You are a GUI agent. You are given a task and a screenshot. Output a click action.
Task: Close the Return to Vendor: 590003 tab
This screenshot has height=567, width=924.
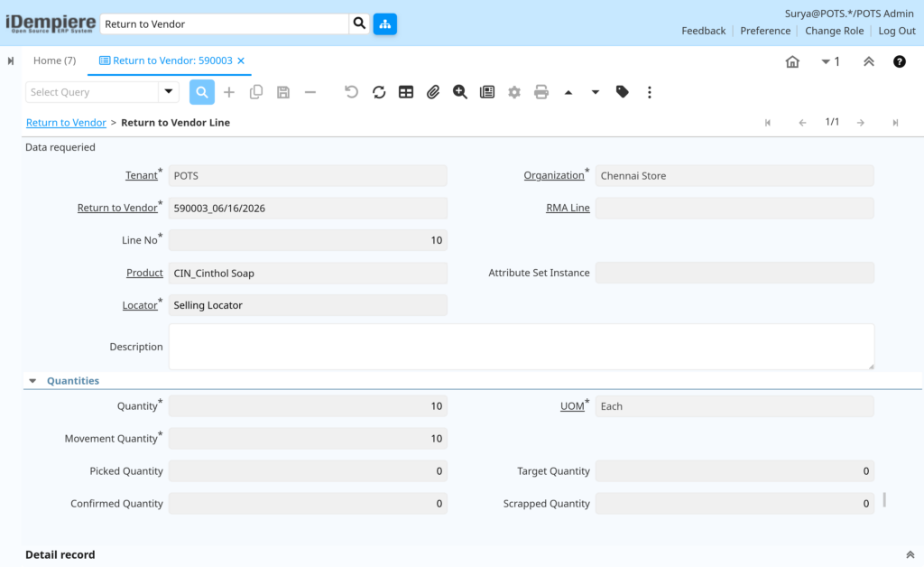tap(241, 60)
